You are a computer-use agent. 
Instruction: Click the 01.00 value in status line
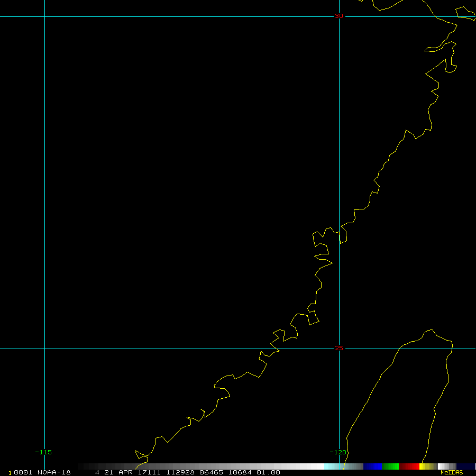click(268, 472)
